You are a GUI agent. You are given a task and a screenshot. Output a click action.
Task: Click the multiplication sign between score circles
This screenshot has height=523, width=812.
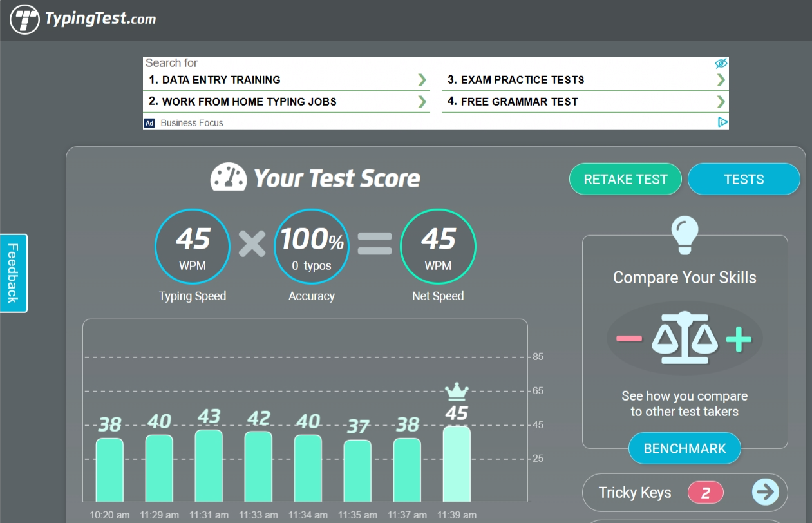[x=252, y=243]
